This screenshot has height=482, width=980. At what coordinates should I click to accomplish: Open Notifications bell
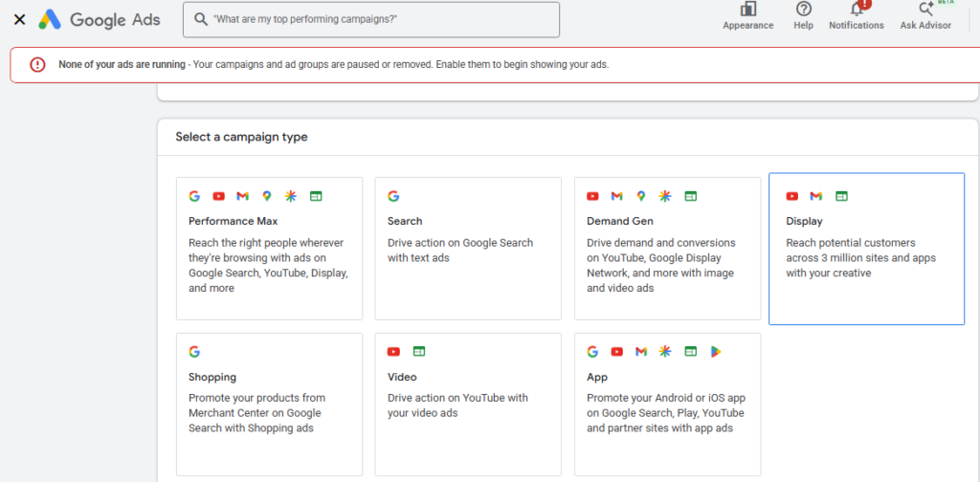click(857, 16)
